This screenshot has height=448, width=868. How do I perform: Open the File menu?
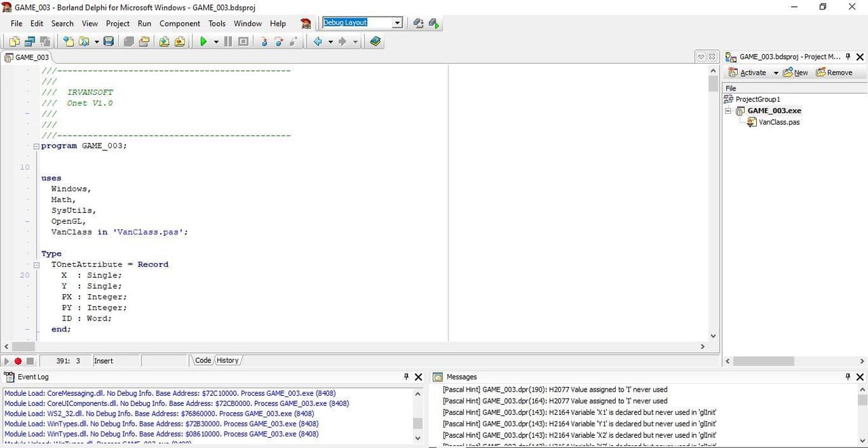pos(16,23)
